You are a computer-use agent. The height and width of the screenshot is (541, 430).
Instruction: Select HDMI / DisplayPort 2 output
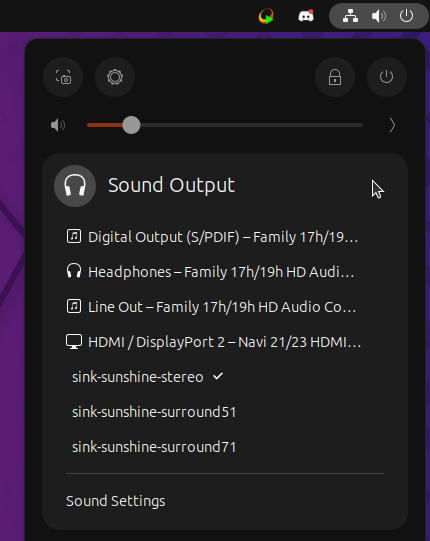point(225,342)
